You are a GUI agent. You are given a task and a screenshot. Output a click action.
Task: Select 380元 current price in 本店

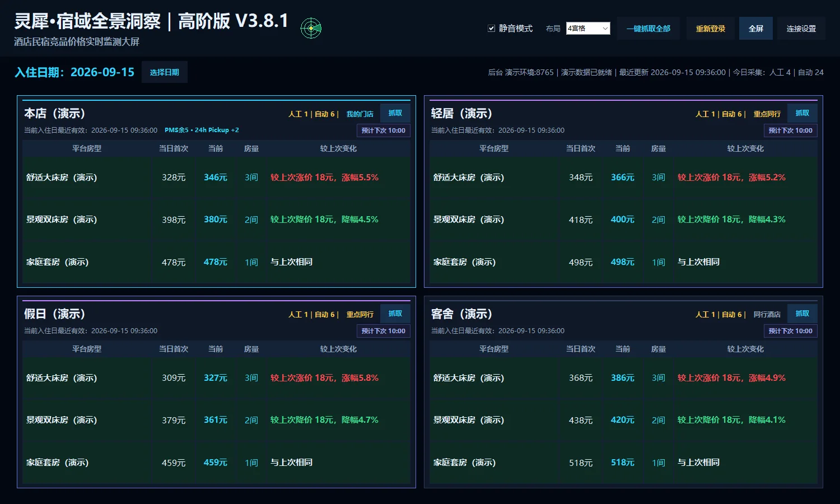pyautogui.click(x=216, y=220)
